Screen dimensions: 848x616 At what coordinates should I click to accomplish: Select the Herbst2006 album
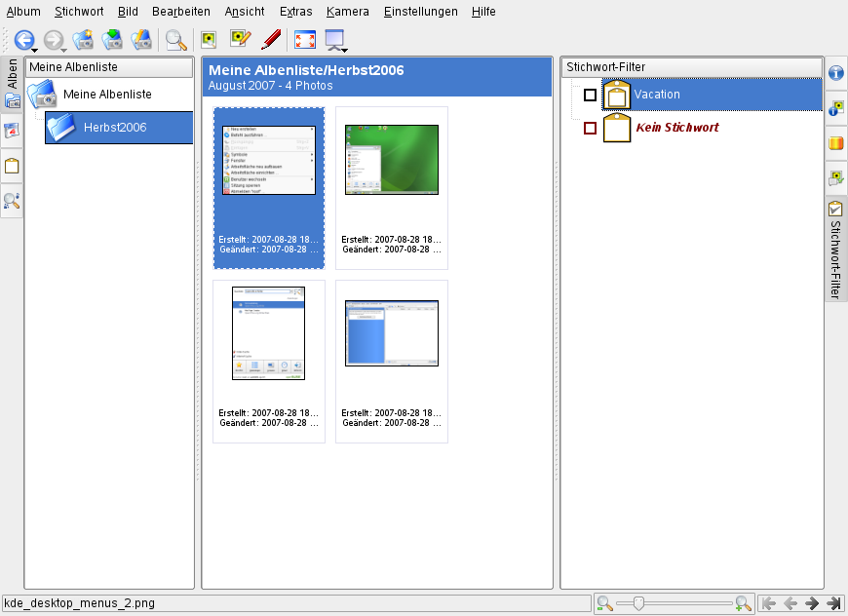pos(119,128)
